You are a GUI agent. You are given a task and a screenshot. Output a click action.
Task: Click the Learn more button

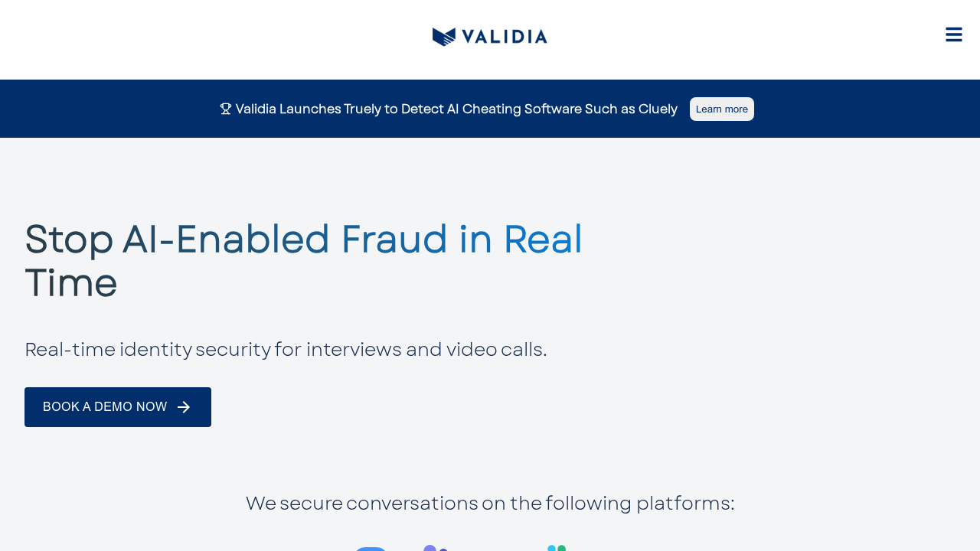coord(721,108)
